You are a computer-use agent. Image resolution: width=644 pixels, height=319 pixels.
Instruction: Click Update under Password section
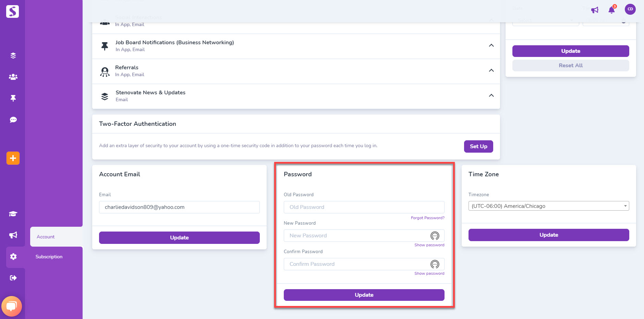pyautogui.click(x=364, y=295)
